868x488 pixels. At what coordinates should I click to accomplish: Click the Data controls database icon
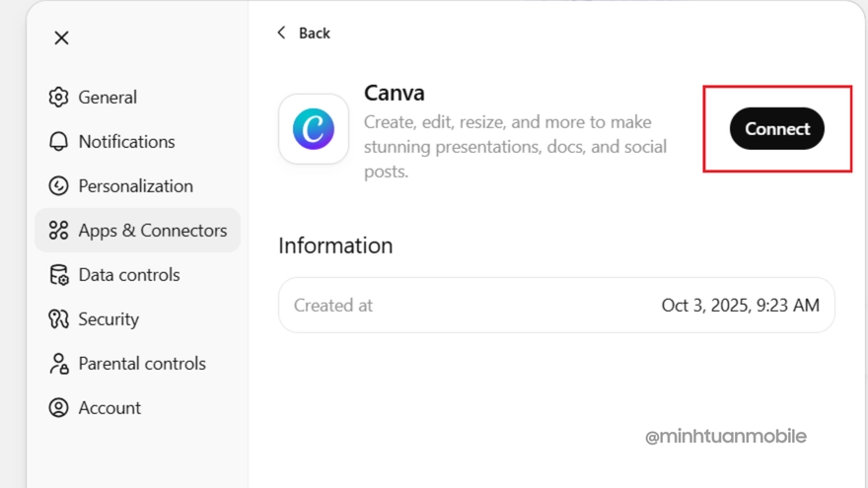tap(59, 275)
